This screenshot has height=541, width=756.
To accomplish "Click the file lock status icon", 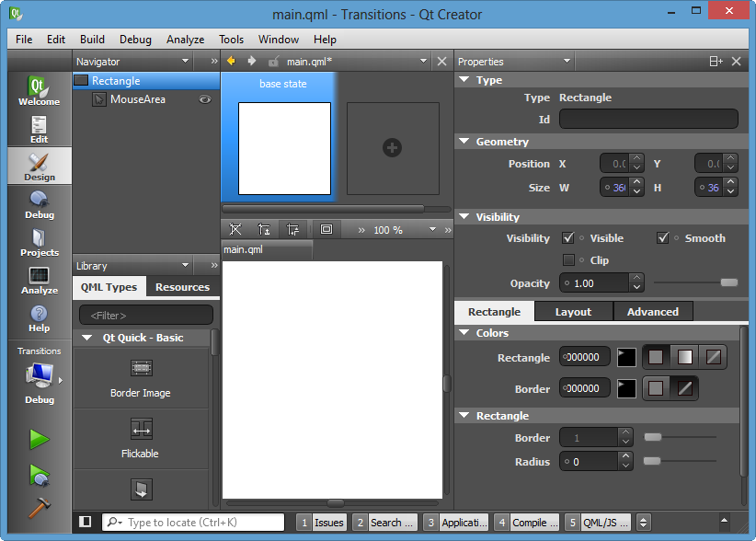I will tap(273, 62).
